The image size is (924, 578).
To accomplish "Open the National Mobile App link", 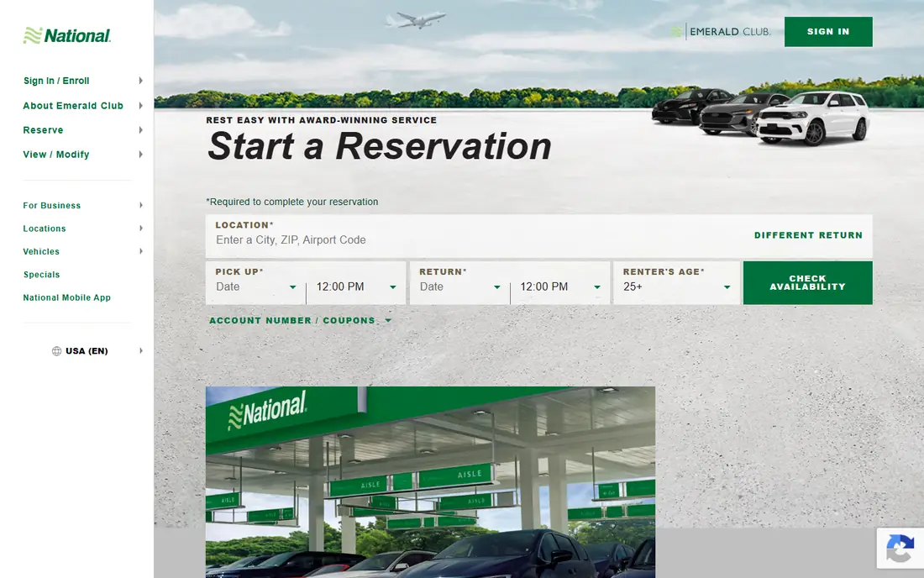I will pos(66,297).
